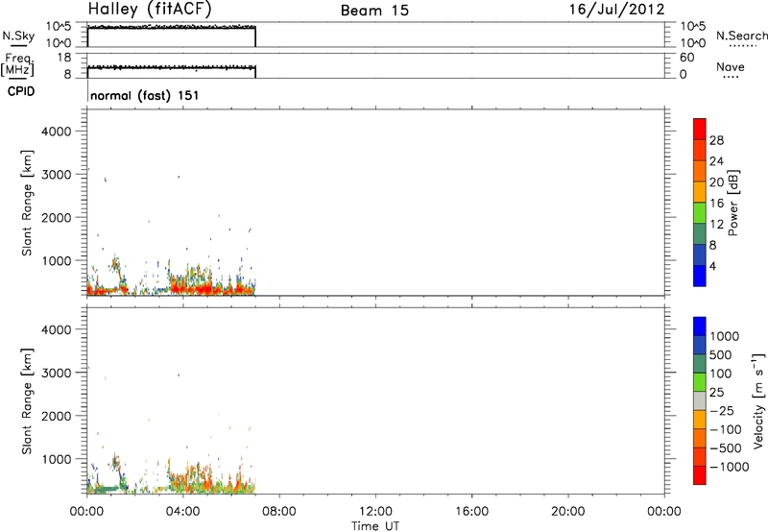Click the noise trace in the N.Sky panel
Image resolution: width=768 pixels, height=532 pixels.
(172, 27)
